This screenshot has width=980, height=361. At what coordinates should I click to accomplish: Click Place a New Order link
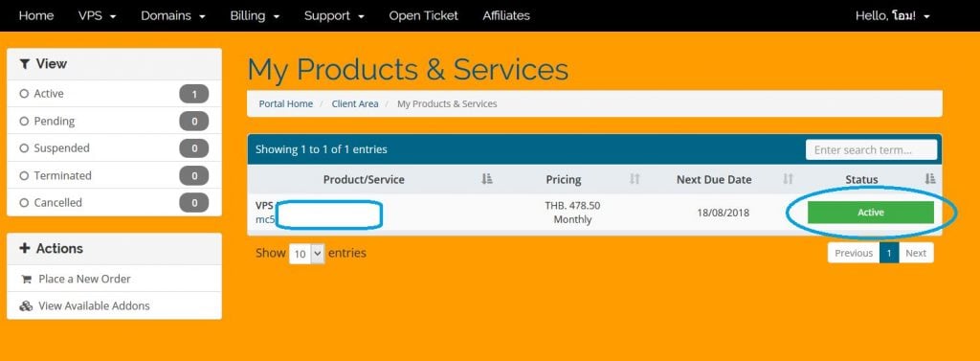[x=84, y=279]
